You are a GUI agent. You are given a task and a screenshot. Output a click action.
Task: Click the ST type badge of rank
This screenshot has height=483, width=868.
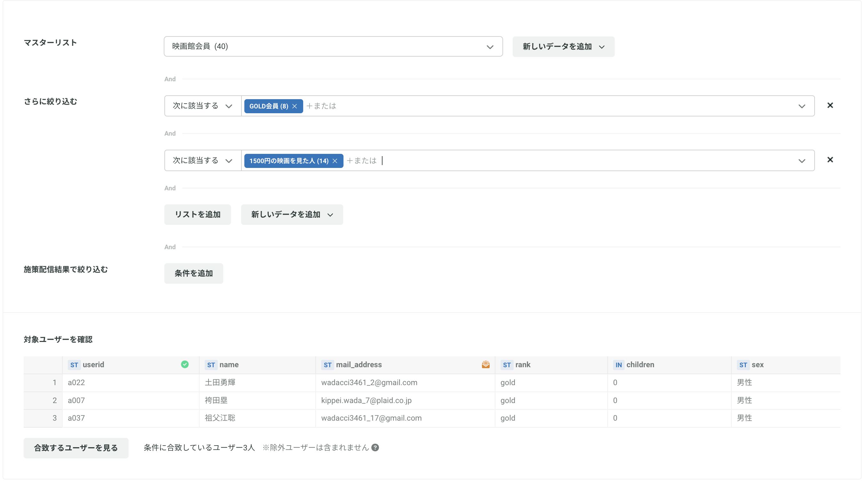pyautogui.click(x=507, y=365)
